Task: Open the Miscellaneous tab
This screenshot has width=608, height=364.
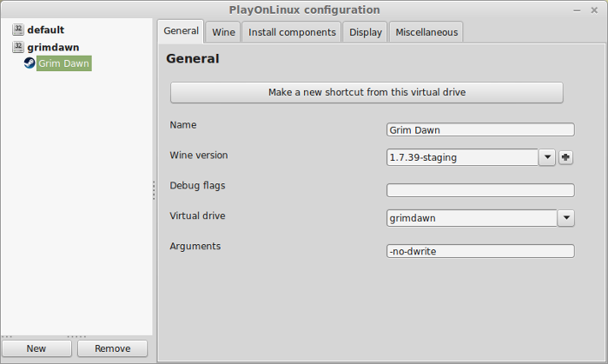Action: pyautogui.click(x=426, y=32)
